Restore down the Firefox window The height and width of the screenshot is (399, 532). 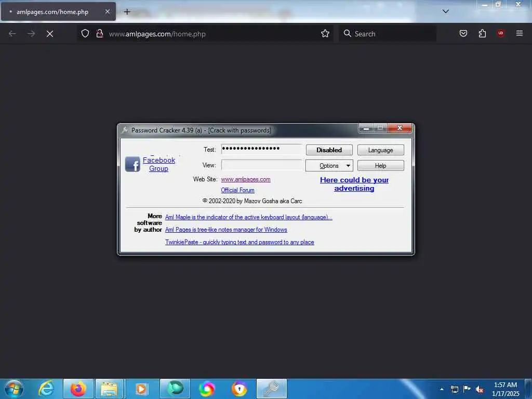click(x=498, y=4)
